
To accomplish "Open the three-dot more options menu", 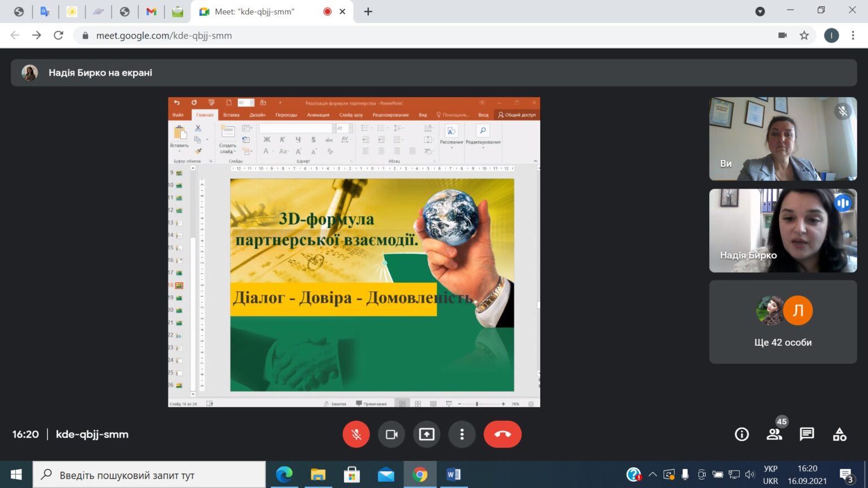I will click(462, 434).
